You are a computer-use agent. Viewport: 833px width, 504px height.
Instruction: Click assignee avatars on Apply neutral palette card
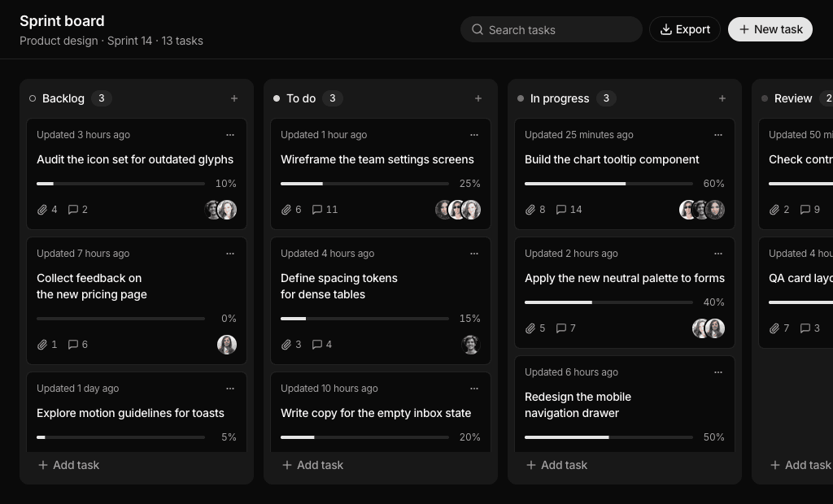(709, 328)
